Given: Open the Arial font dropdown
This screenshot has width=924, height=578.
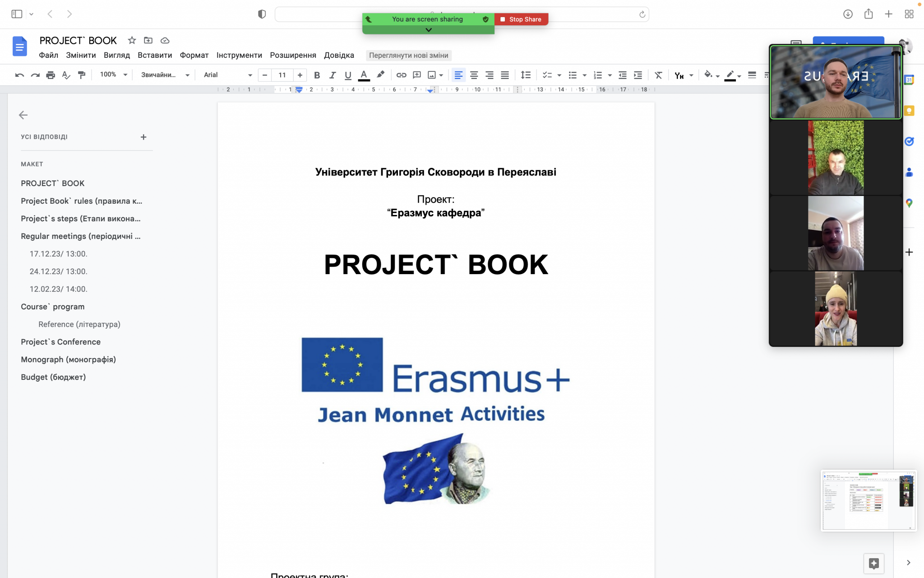Looking at the screenshot, I should pos(227,75).
